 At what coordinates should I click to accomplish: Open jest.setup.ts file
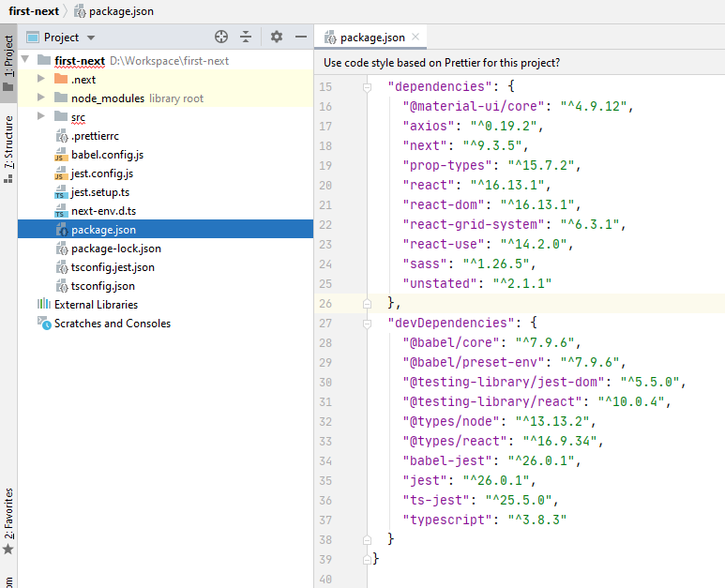pyautogui.click(x=100, y=192)
